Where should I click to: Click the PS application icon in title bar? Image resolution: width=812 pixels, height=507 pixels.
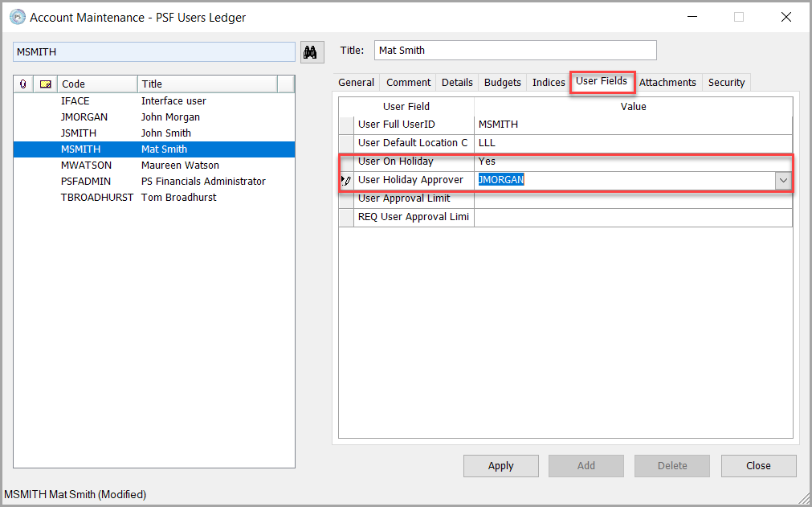[x=16, y=17]
